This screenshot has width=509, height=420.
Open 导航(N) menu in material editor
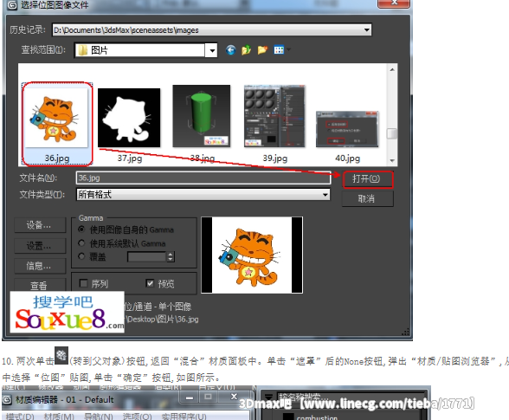(x=99, y=417)
